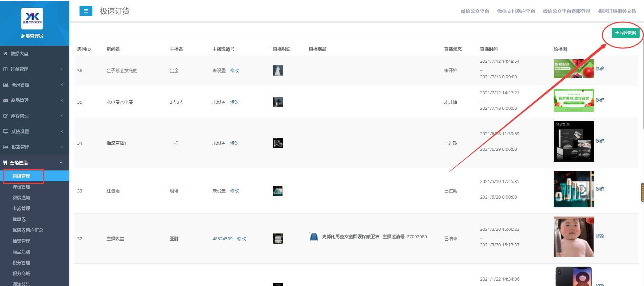Open the black cosmetics carousel image of room 34
The width and height of the screenshot is (644, 286).
(x=574, y=141)
